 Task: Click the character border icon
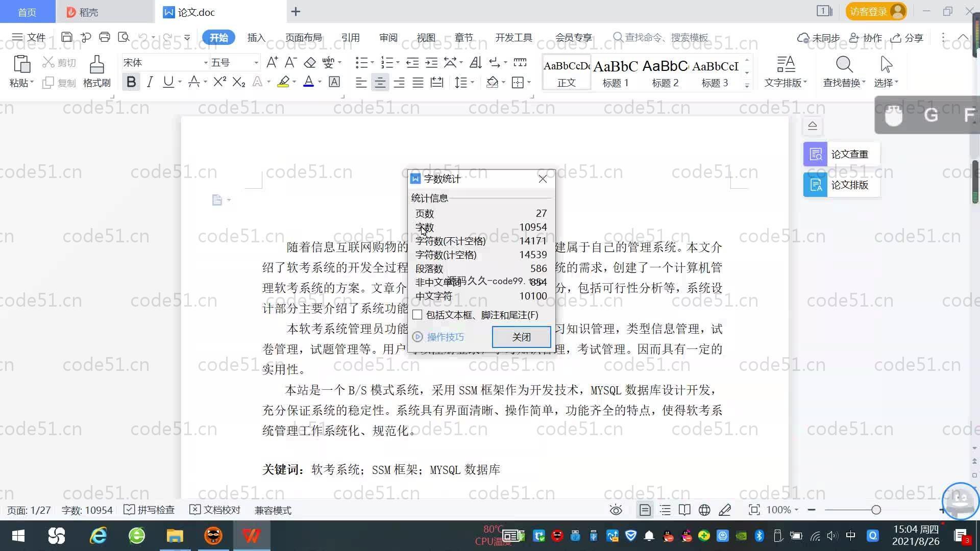click(334, 82)
